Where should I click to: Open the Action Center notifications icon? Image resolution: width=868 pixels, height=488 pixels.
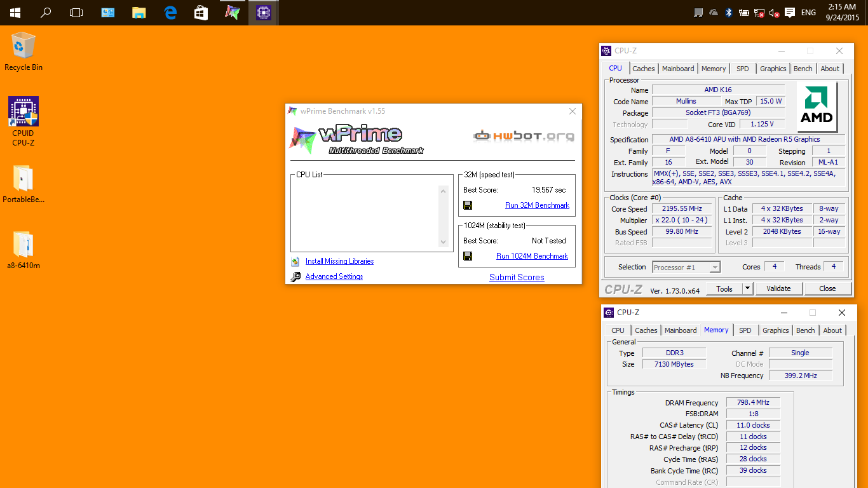pos(790,12)
